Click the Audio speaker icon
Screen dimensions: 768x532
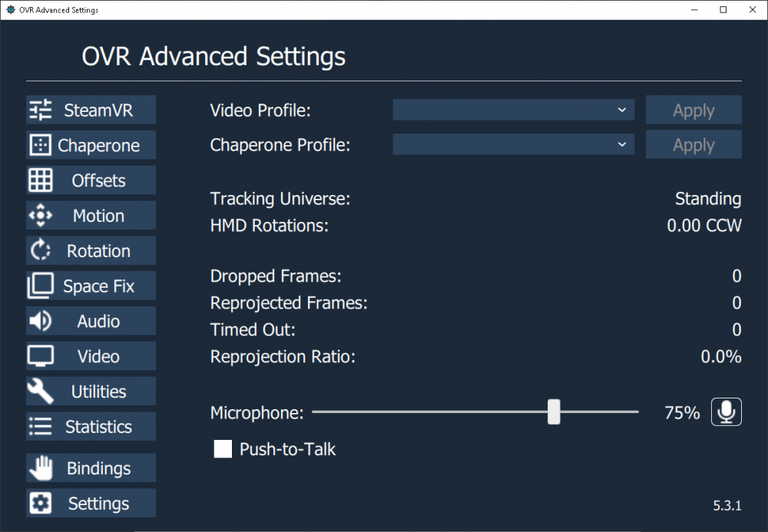(40, 321)
